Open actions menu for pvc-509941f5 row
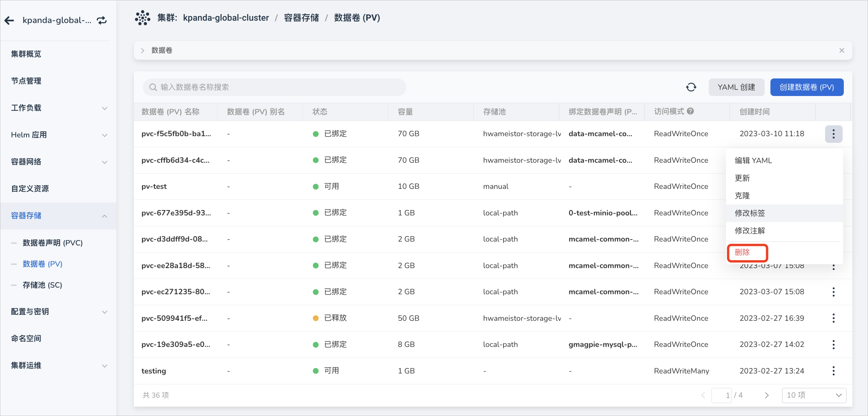868x416 pixels. click(x=834, y=318)
